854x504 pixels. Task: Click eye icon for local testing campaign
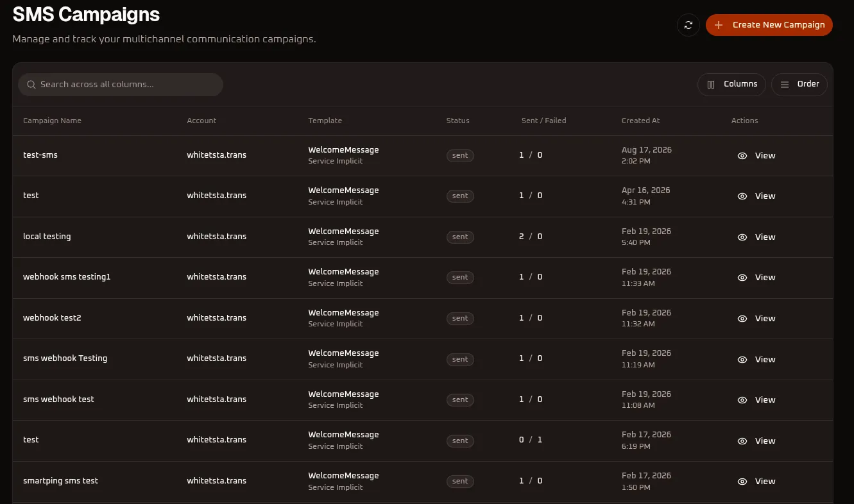point(742,237)
